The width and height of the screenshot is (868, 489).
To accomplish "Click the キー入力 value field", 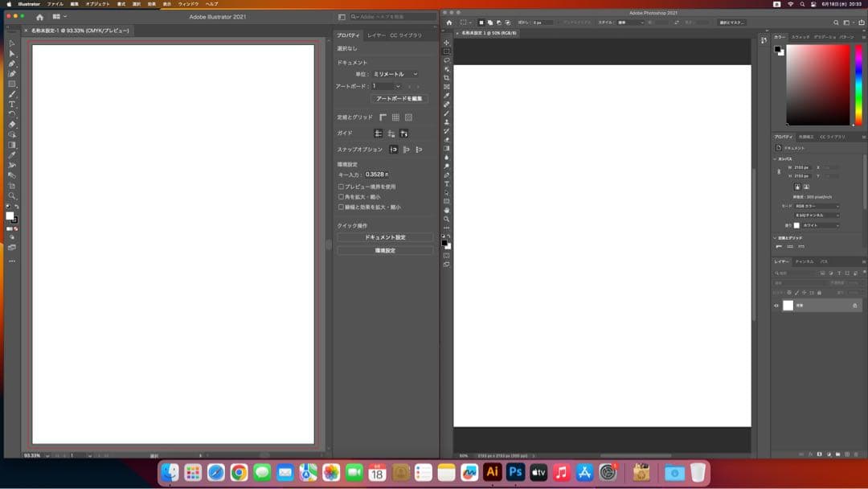I will (x=376, y=175).
